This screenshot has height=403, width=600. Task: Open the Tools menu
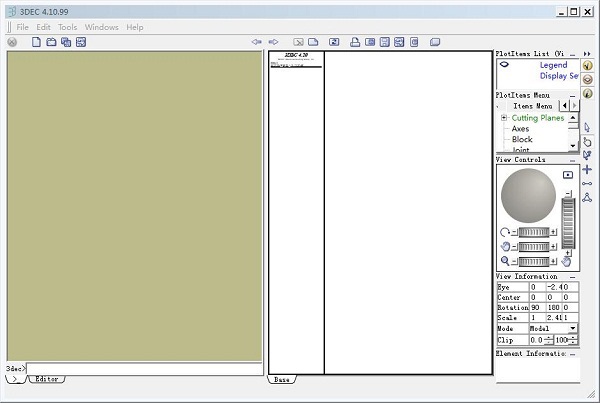(x=67, y=27)
